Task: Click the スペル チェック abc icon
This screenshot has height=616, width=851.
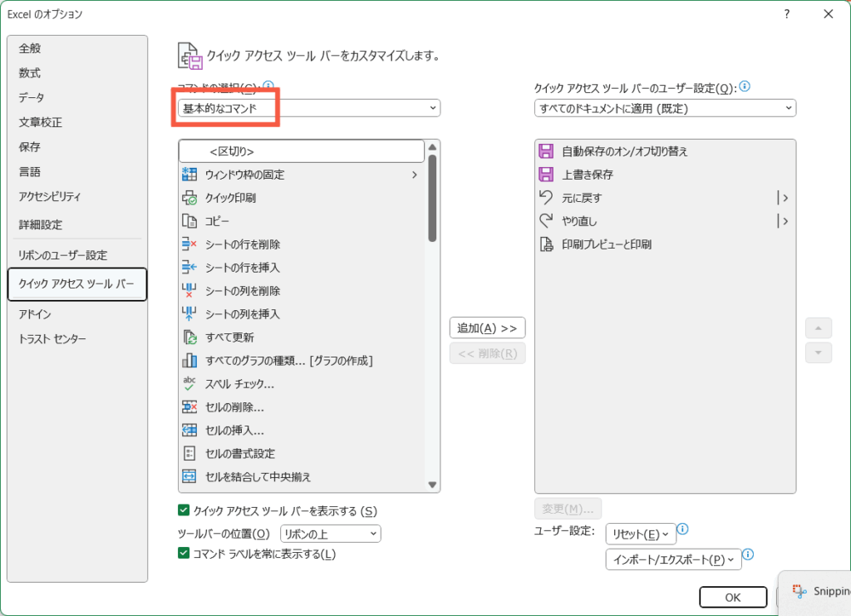Action: click(x=189, y=384)
